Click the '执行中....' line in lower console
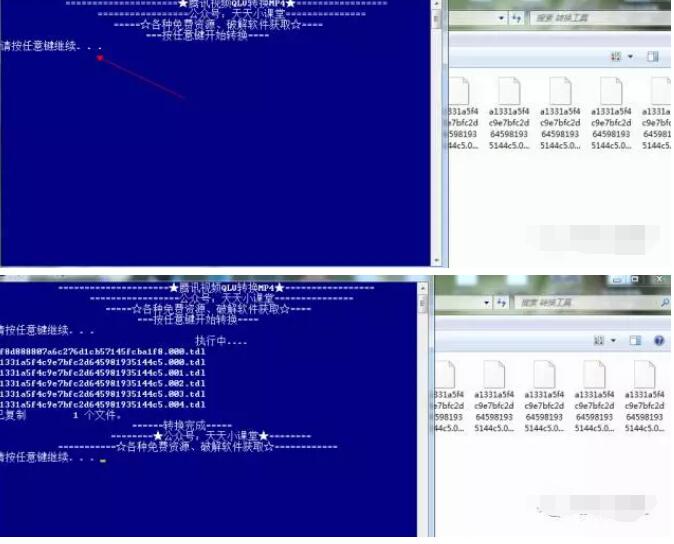674x544 pixels. [x=221, y=342]
